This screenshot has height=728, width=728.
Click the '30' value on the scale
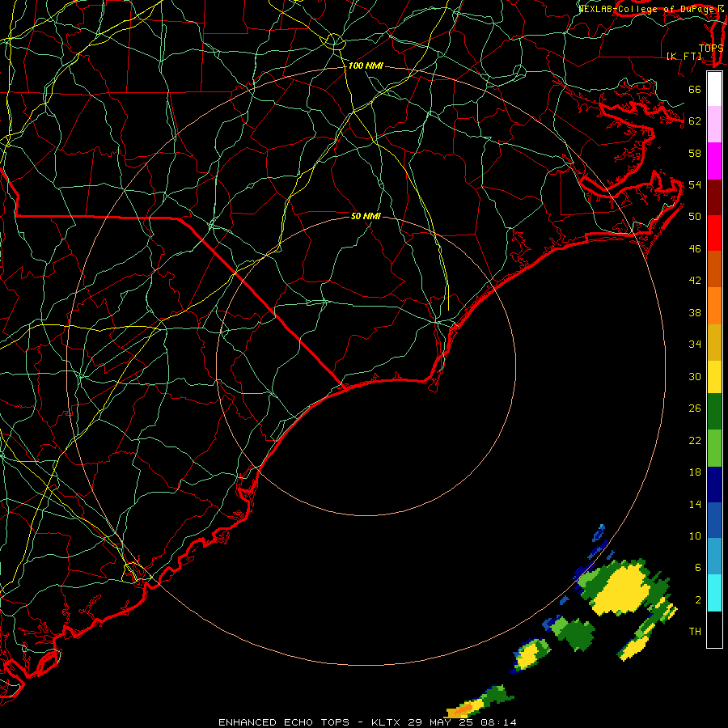point(695,376)
